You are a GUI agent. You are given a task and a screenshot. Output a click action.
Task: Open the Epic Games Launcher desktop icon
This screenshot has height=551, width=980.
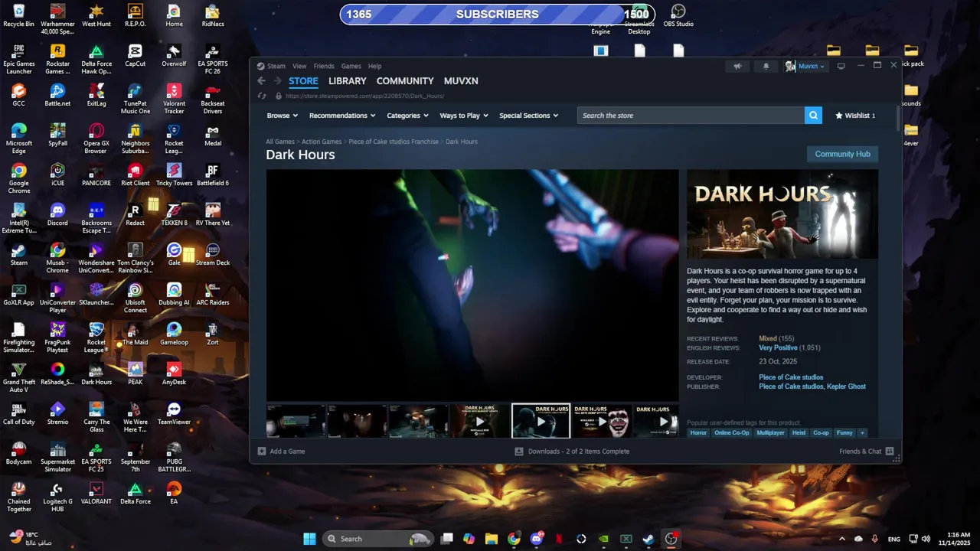[19, 59]
